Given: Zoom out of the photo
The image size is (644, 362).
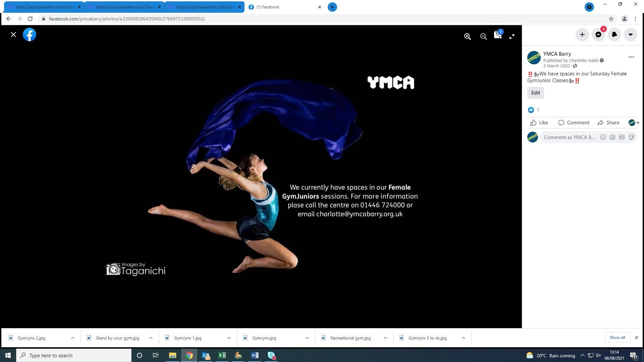Looking at the screenshot, I should pyautogui.click(x=483, y=36).
